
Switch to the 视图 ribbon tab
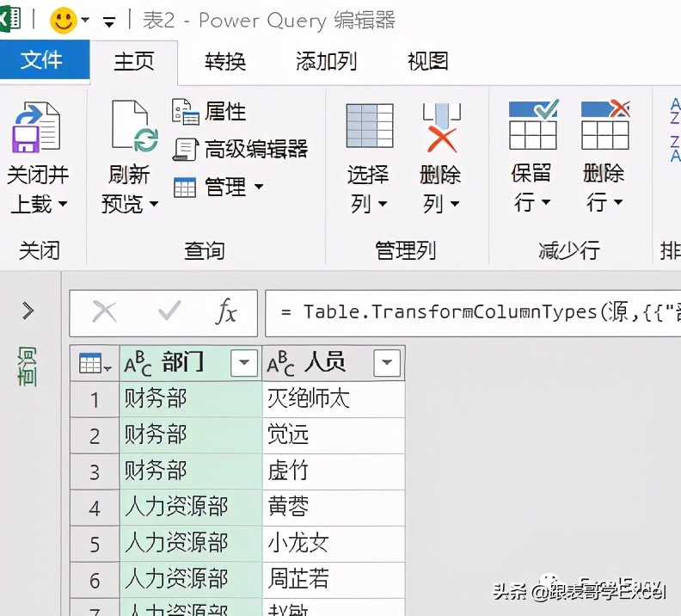pos(427,61)
